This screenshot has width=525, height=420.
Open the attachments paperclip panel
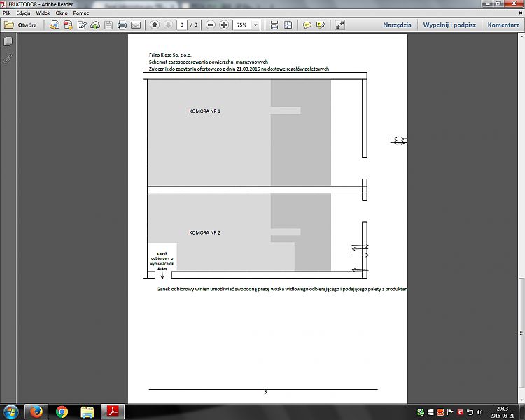point(8,59)
